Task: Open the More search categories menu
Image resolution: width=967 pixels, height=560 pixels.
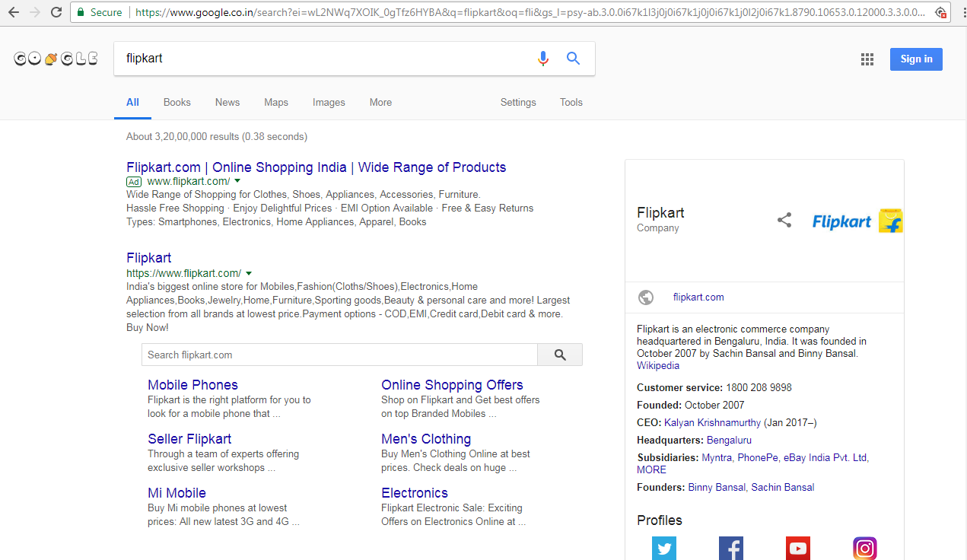Action: pos(380,102)
